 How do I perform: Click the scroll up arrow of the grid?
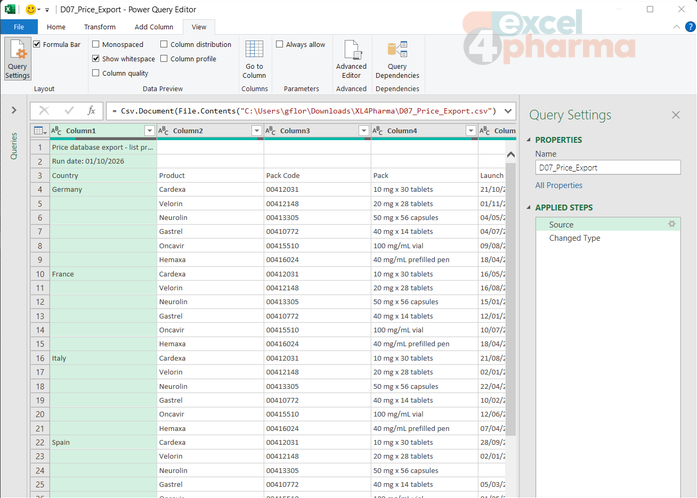pyautogui.click(x=511, y=155)
